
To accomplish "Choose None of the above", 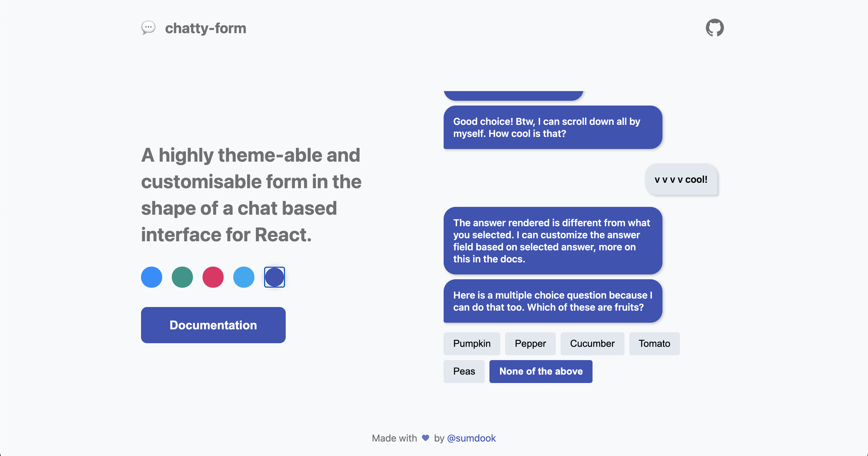I will [540, 371].
